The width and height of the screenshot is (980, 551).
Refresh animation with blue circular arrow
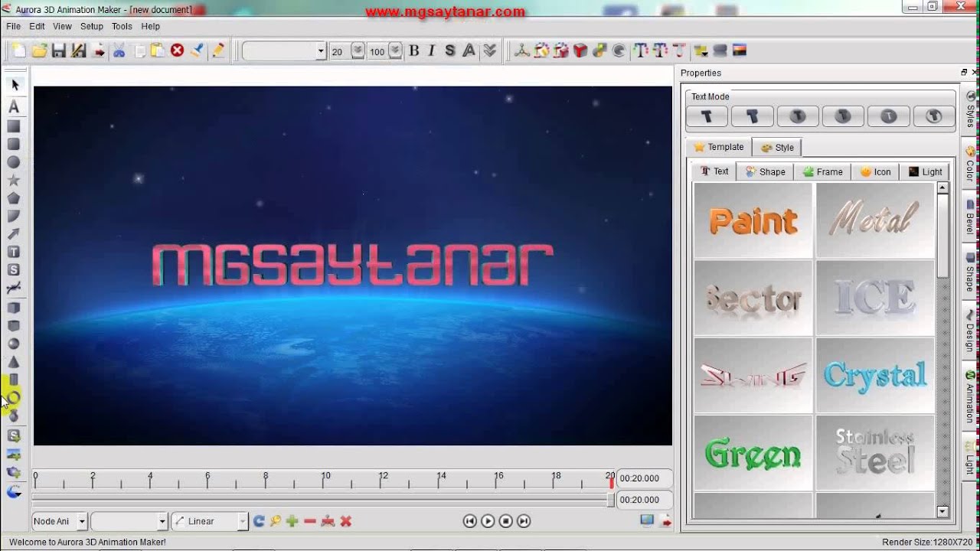[x=259, y=521]
